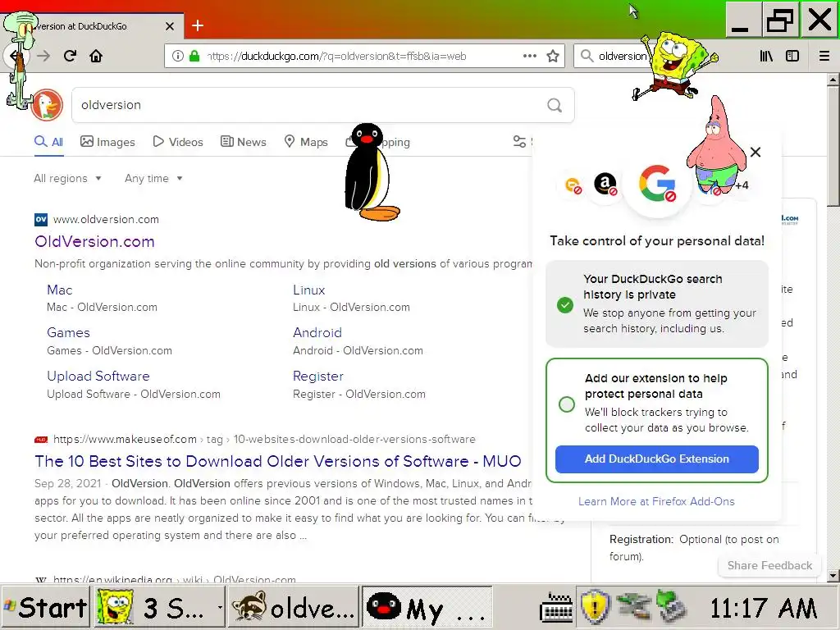Open the OldVersion.com result title

tap(95, 242)
